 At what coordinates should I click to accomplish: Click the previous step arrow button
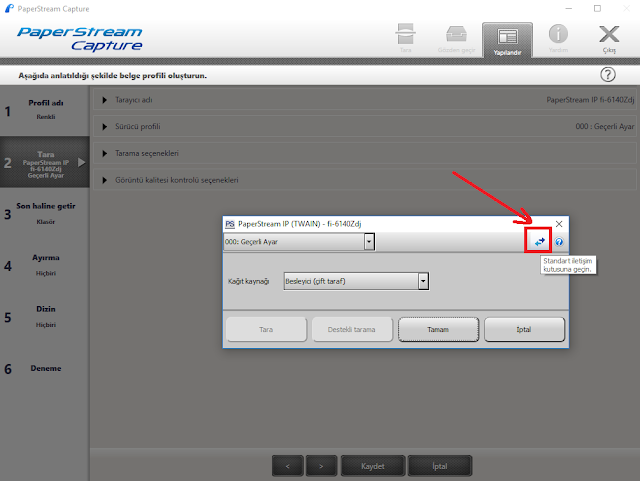coord(288,466)
